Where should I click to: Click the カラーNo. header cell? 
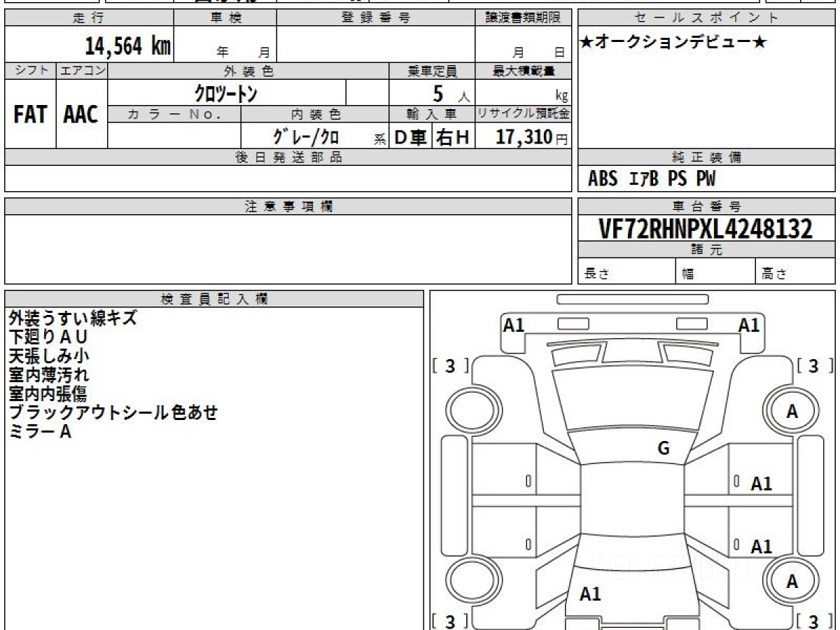174,114
